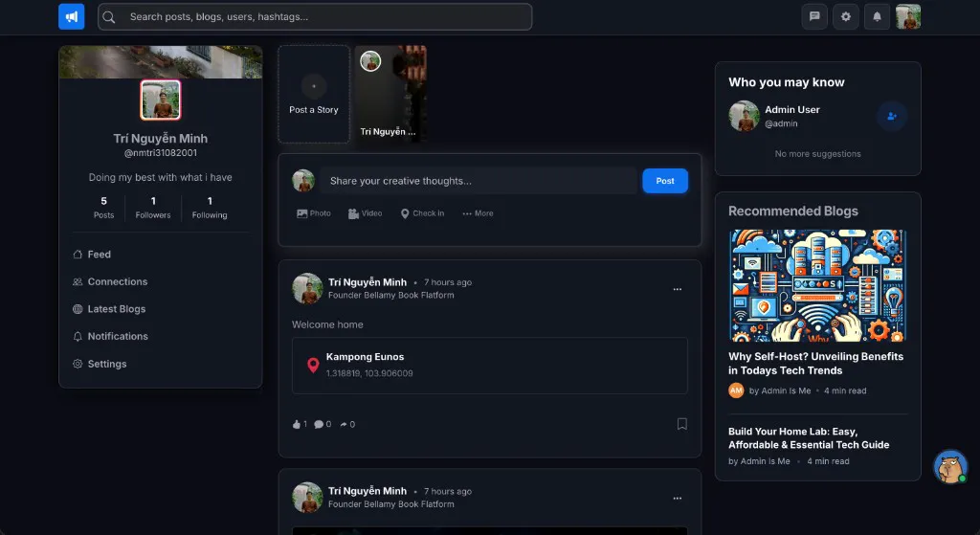The image size is (980, 535).
Task: Bookmark the Welcome home post
Action: [681, 424]
